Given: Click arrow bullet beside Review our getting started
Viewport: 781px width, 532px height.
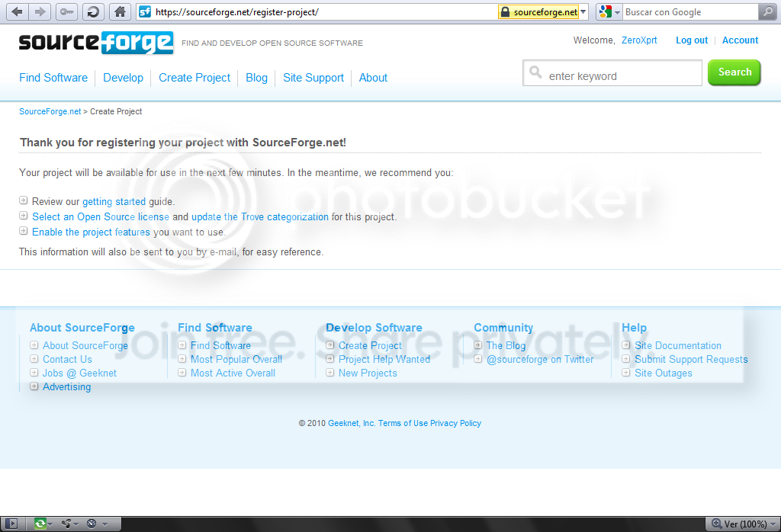Looking at the screenshot, I should tap(24, 200).
